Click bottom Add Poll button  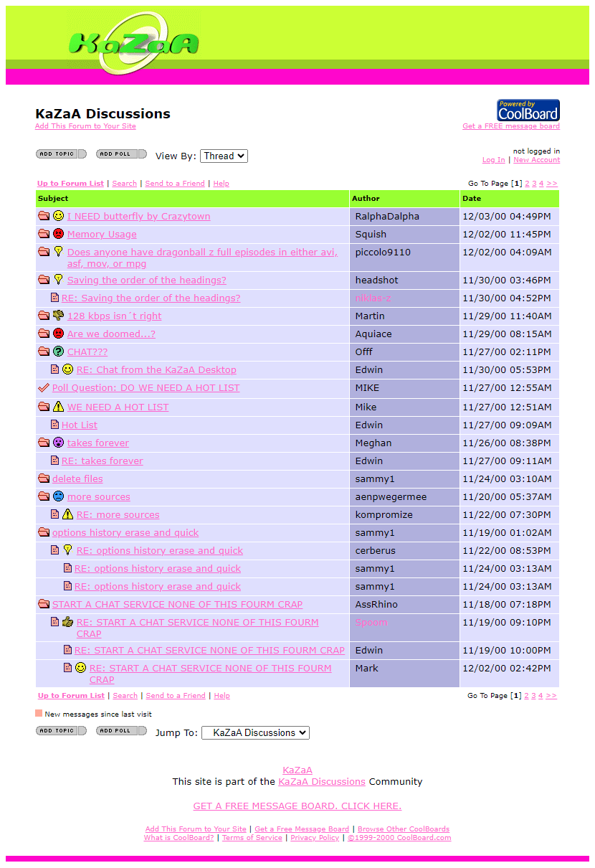121,730
